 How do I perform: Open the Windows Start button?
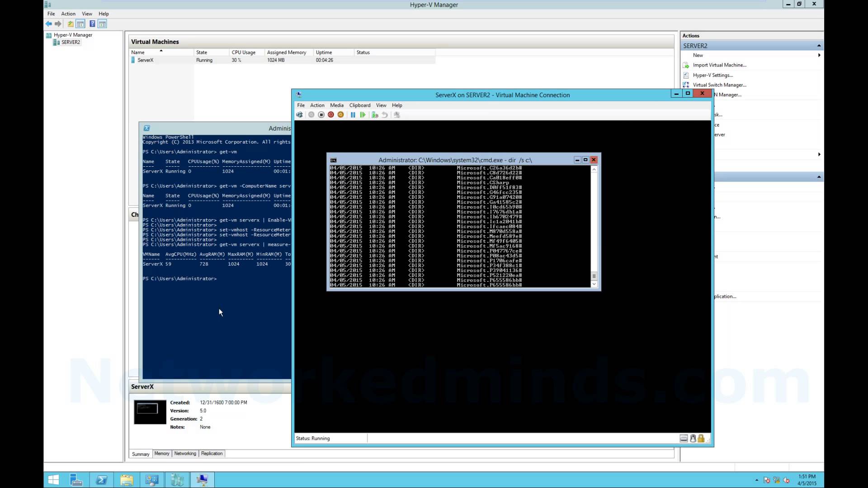[x=53, y=480]
